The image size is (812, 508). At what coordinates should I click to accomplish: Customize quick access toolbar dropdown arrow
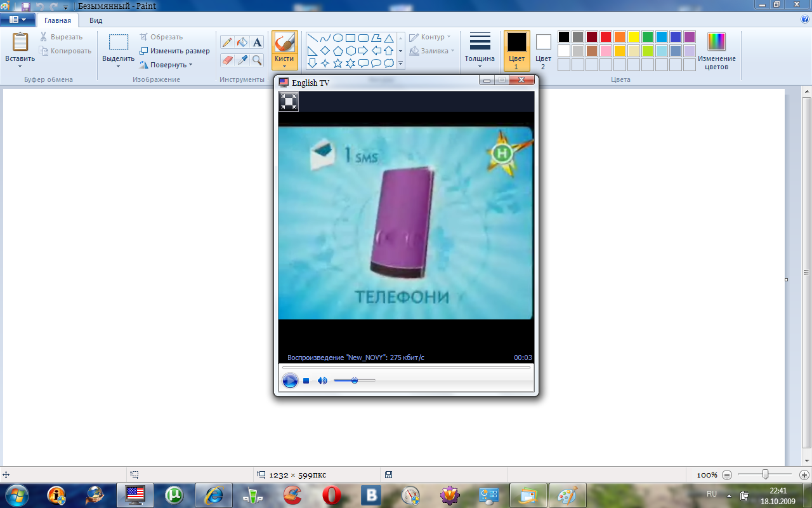click(x=66, y=7)
